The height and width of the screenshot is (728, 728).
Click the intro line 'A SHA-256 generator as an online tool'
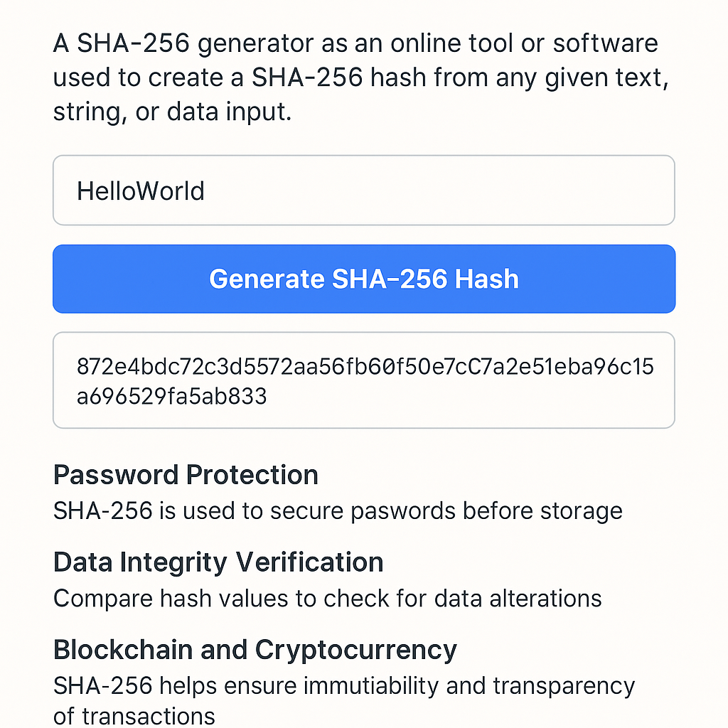coord(355,43)
